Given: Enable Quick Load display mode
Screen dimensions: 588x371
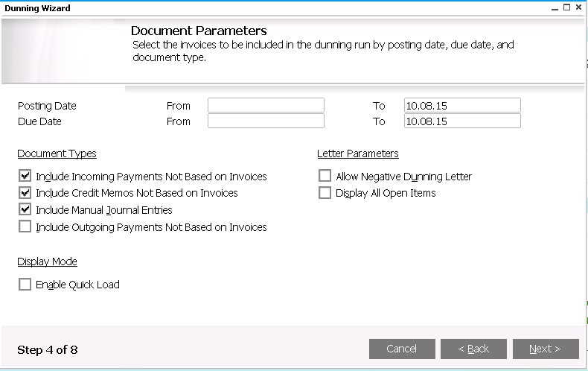Looking at the screenshot, I should click(25, 285).
